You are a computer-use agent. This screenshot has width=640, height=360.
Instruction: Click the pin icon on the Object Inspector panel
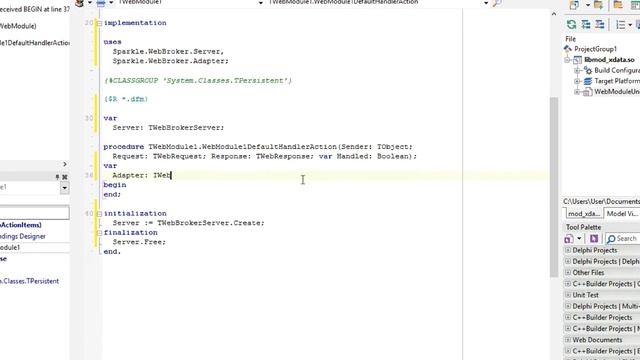[x=57, y=177]
